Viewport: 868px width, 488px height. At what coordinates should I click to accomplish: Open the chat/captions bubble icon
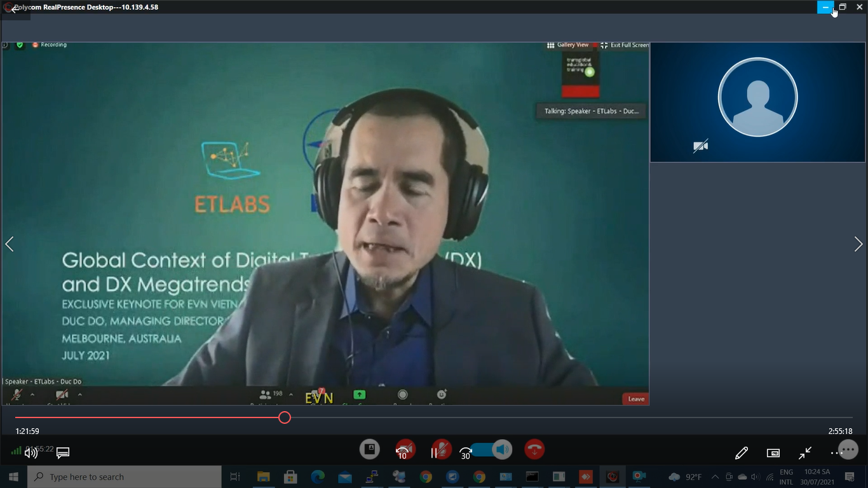63,453
